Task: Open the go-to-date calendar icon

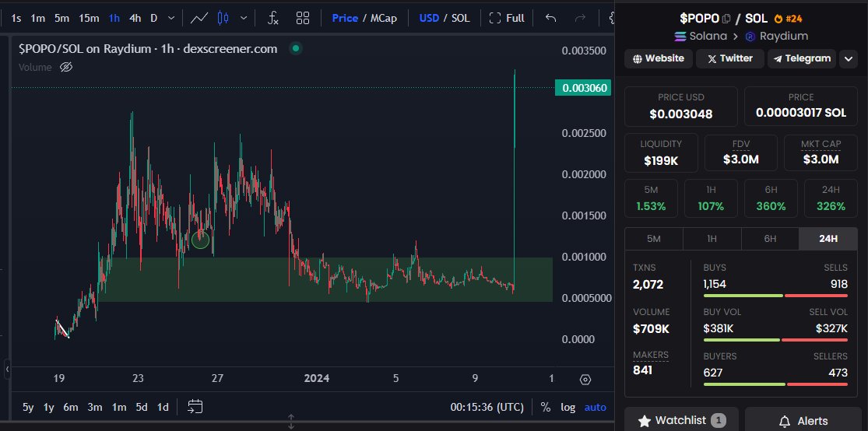Action: (195, 407)
